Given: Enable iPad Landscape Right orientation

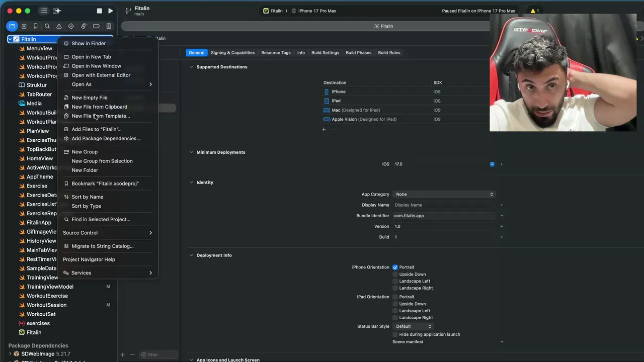Looking at the screenshot, I should tap(395, 318).
